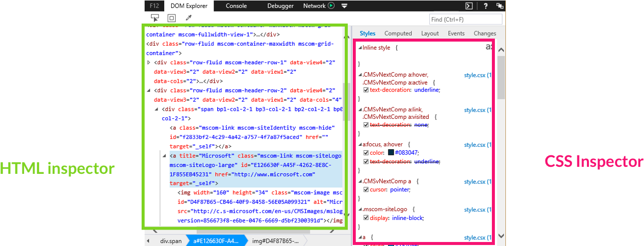
Task: Switch to the Computed tab
Action: (x=398, y=34)
